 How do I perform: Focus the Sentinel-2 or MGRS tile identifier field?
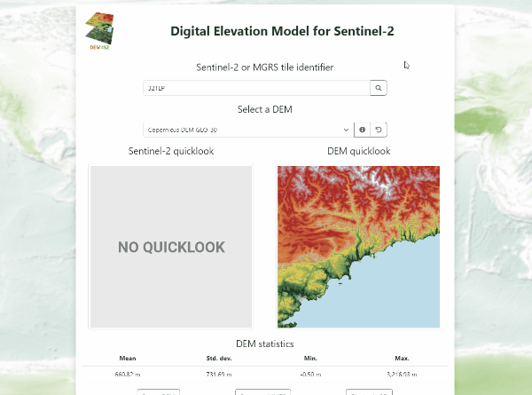256,88
